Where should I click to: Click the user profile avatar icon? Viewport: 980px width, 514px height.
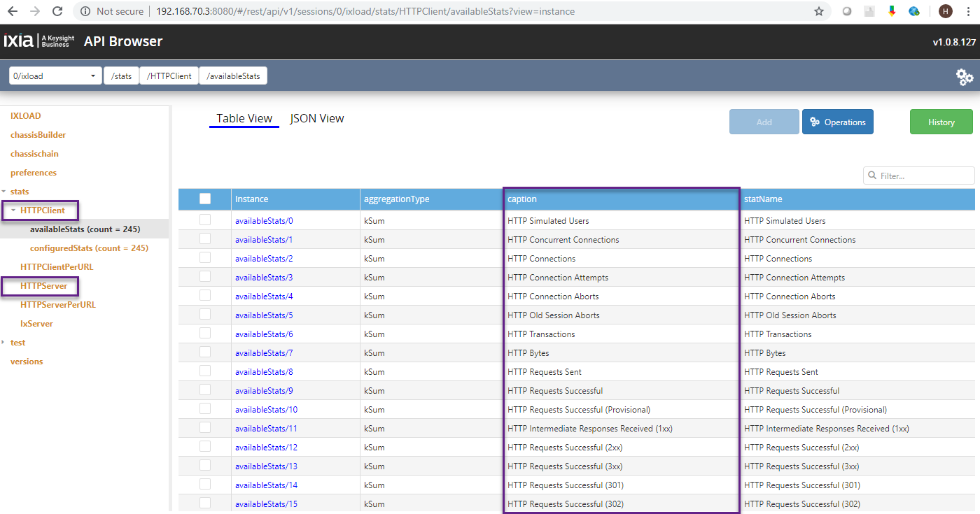coord(945,11)
